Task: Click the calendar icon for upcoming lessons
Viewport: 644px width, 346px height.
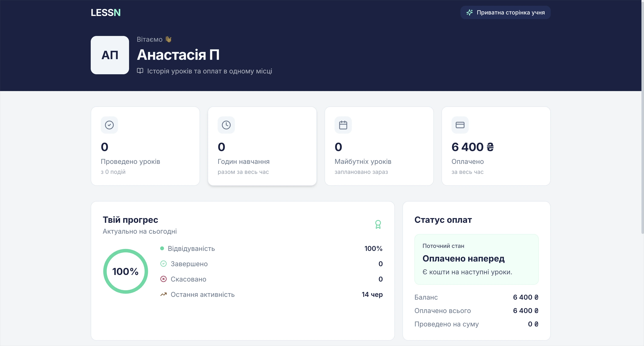Action: click(343, 125)
